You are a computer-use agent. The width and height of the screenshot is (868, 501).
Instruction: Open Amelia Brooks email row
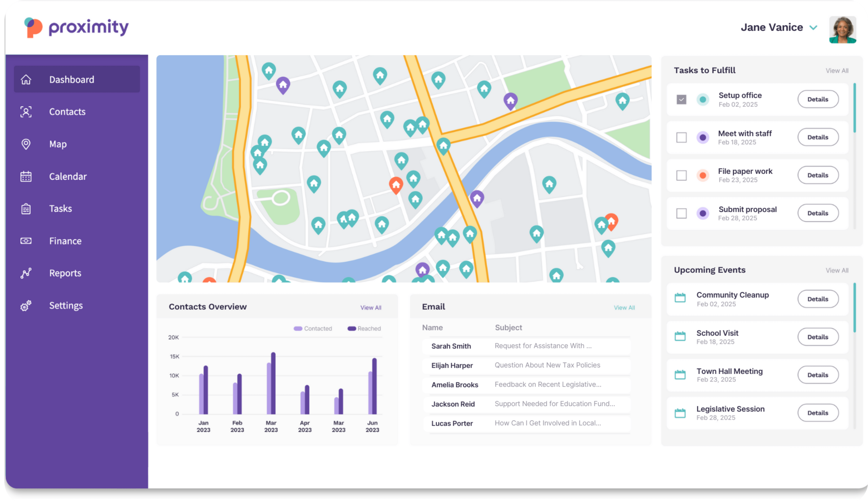click(x=526, y=385)
